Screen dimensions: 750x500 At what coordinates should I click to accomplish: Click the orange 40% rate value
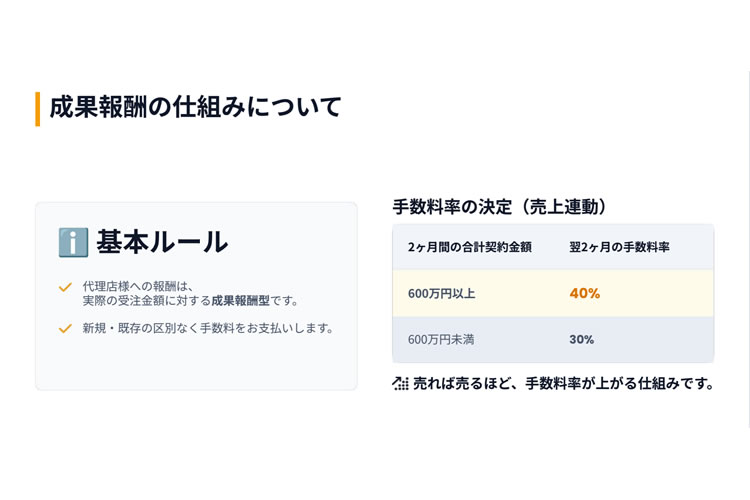(x=585, y=294)
